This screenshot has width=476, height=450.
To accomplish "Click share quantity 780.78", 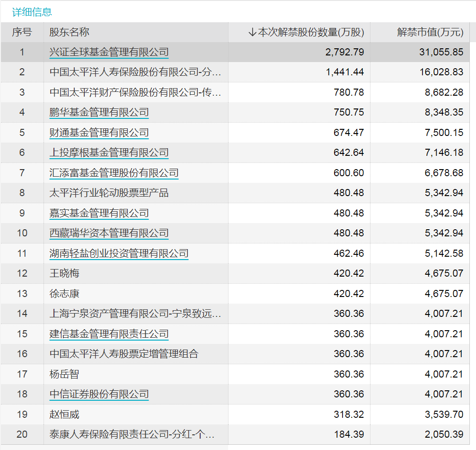I will click(349, 92).
